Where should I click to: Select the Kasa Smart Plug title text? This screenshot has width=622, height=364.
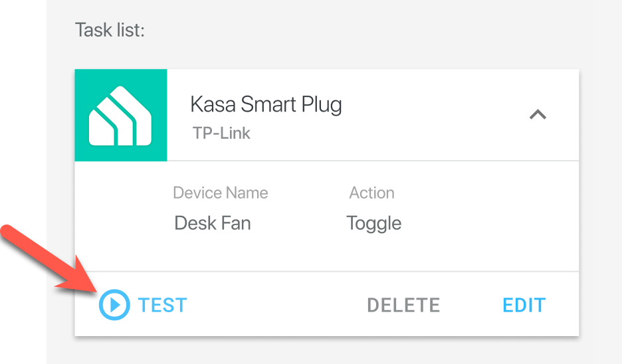[266, 105]
